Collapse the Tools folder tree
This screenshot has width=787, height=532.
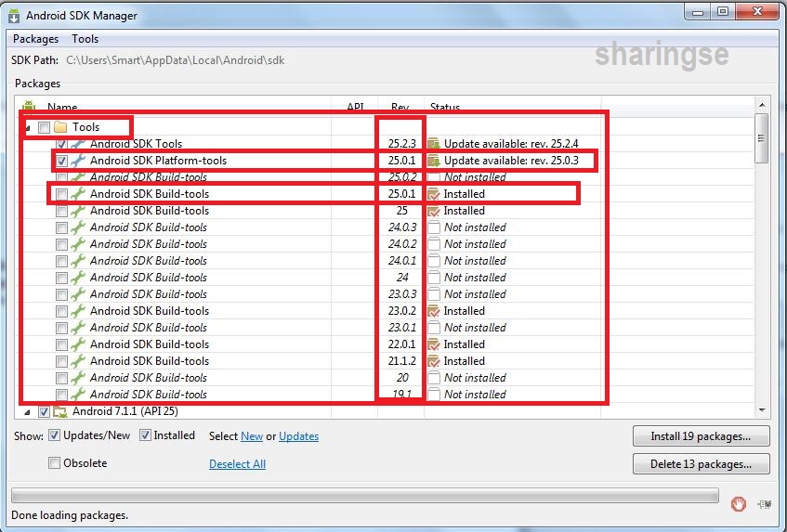[x=28, y=128]
